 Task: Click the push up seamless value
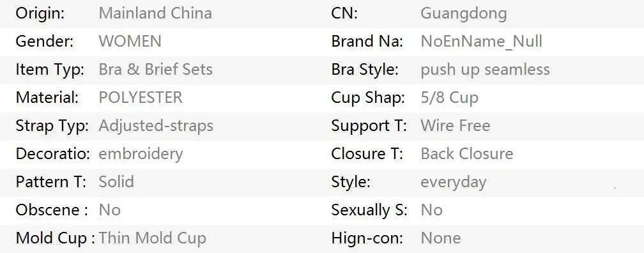click(x=485, y=70)
